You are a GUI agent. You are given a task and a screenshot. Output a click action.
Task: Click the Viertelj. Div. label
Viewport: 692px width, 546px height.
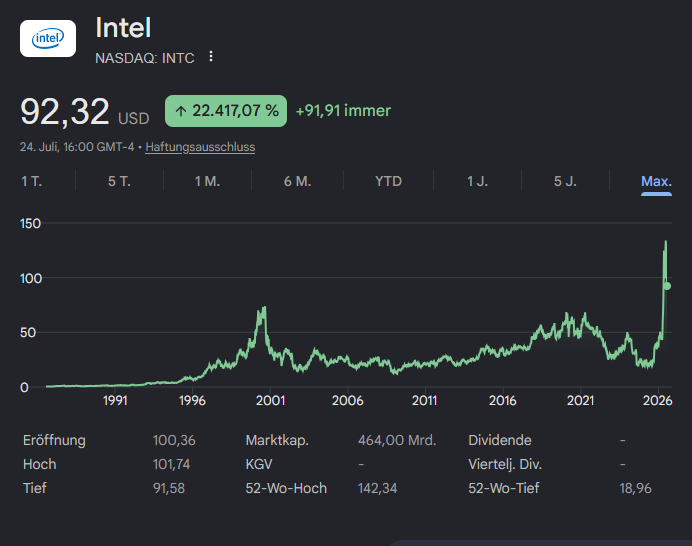(505, 464)
